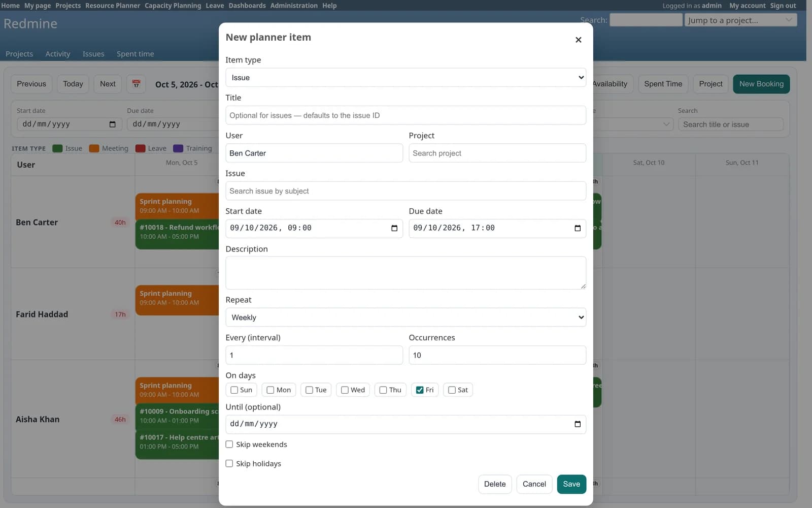812x508 pixels.
Task: Enable Skip holidays option
Action: pyautogui.click(x=229, y=464)
